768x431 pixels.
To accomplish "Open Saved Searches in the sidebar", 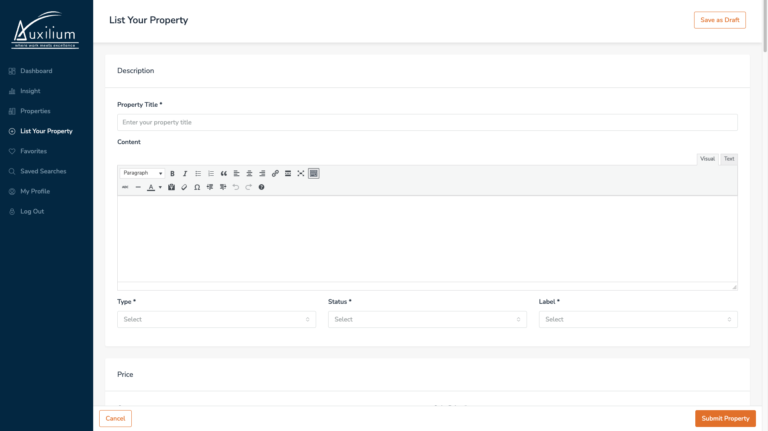I will (42, 171).
